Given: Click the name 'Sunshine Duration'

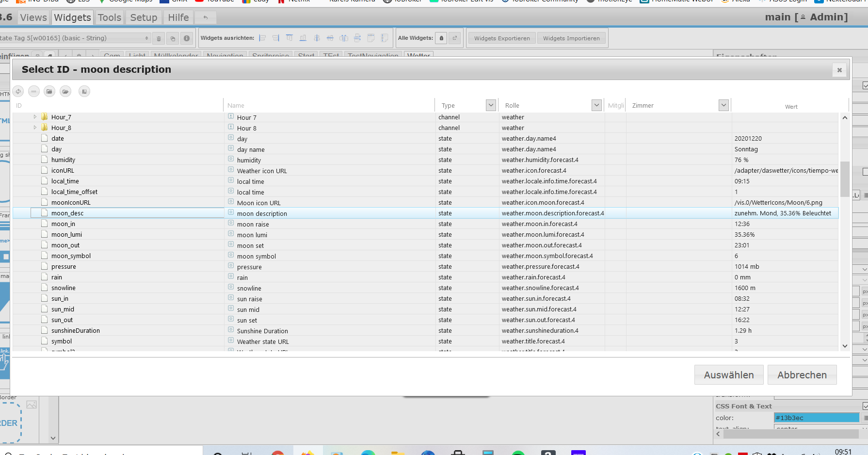Looking at the screenshot, I should click(262, 331).
